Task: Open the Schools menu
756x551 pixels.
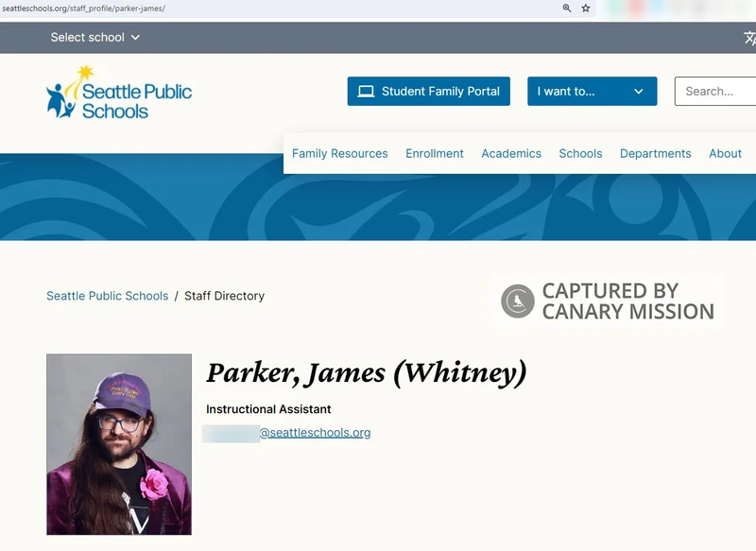Action: point(580,153)
